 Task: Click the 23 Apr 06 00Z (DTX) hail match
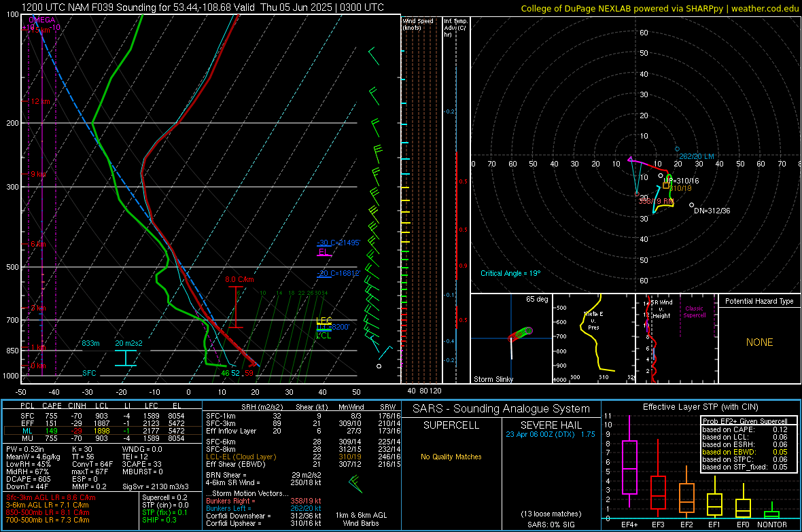551,434
